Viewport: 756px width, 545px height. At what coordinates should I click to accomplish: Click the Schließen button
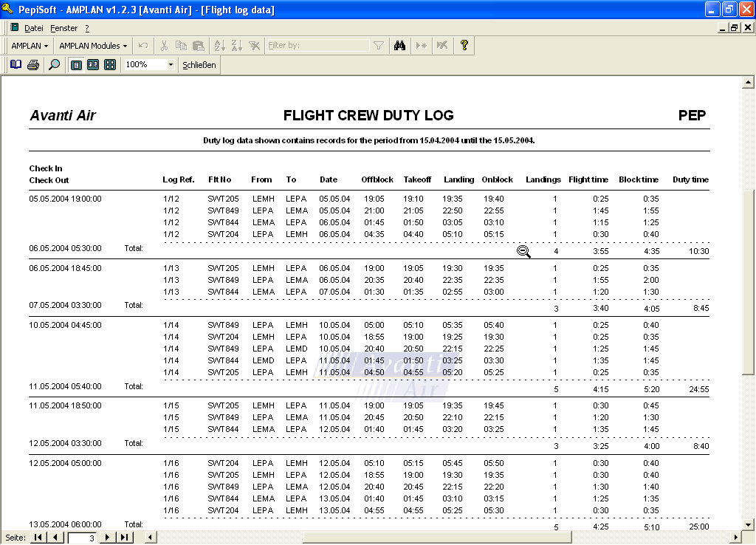click(199, 65)
